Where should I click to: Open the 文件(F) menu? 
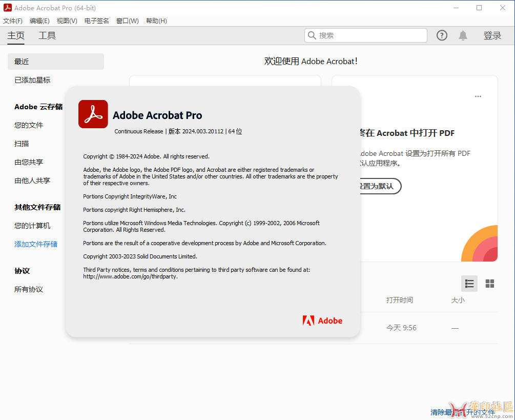[13, 21]
